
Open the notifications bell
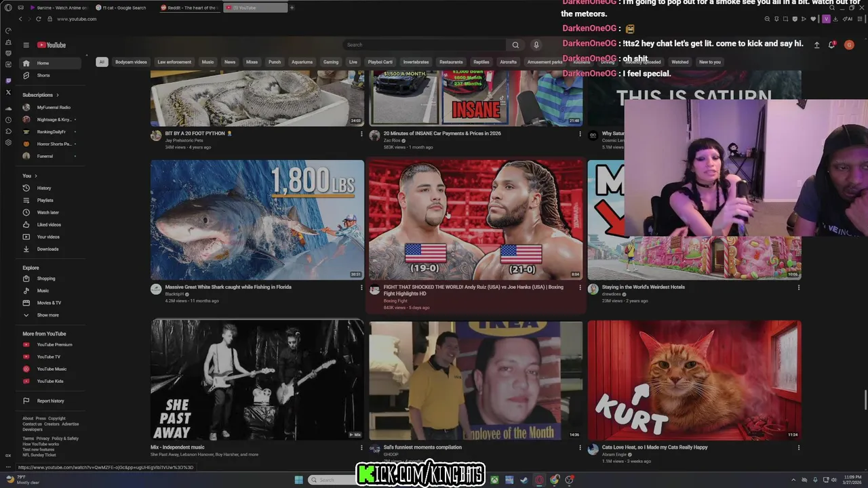(831, 45)
